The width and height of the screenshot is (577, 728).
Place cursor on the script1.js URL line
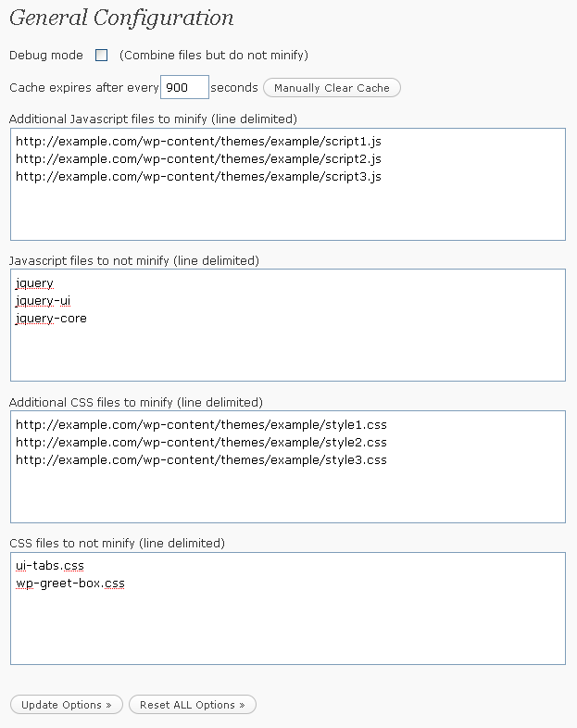[x=198, y=142]
